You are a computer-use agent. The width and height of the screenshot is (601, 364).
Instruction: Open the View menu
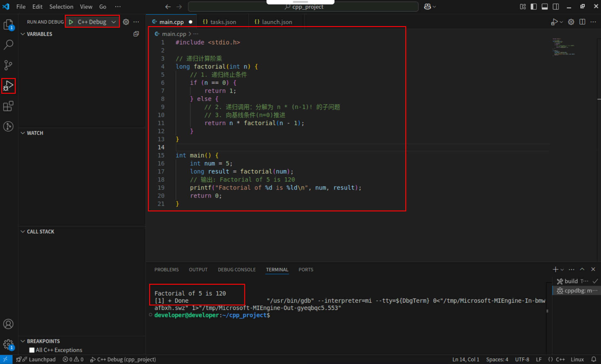pyautogui.click(x=86, y=7)
